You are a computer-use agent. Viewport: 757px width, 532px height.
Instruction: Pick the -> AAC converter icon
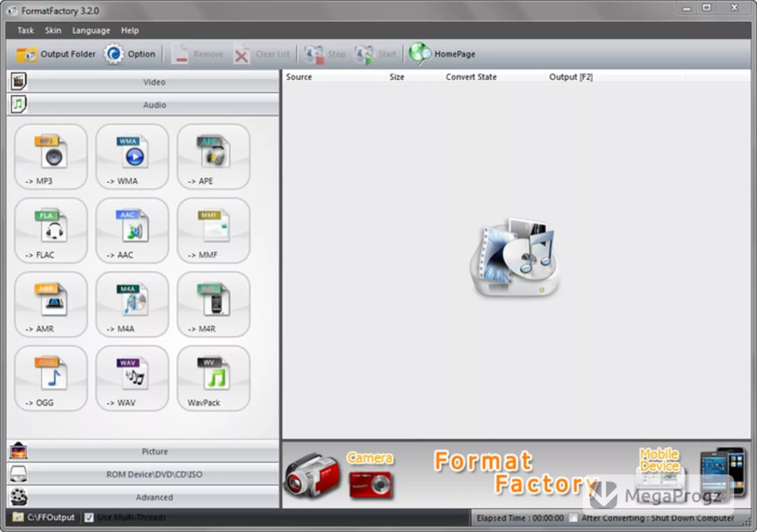click(x=132, y=231)
